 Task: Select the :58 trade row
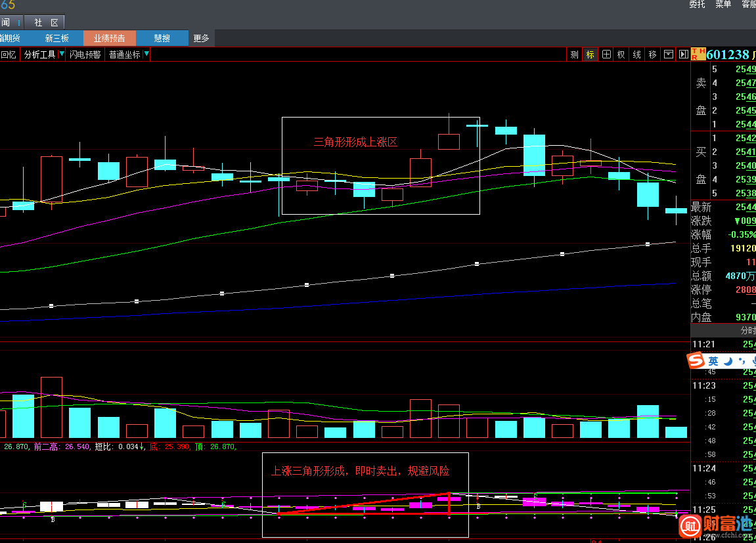[723, 454]
